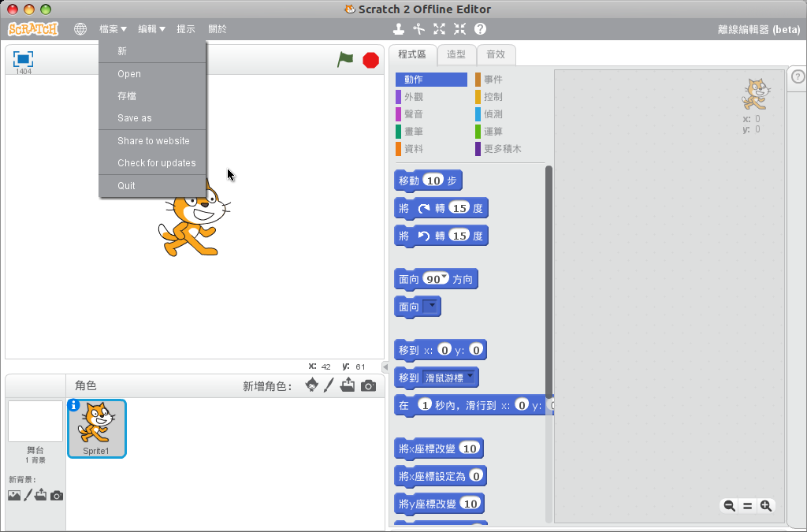The width and height of the screenshot is (807, 532).
Task: Zoom in the scripts area
Action: [x=766, y=506]
